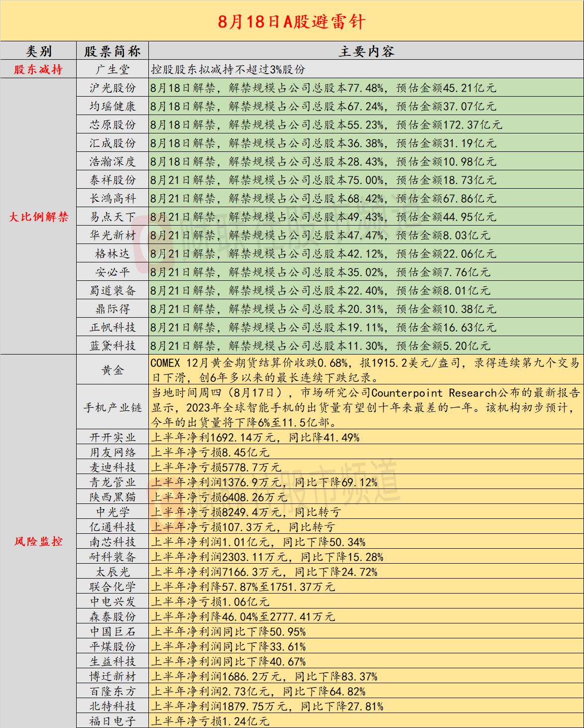584x728 pixels.
Task: Select stock name 南芯科技
Action: pos(113,542)
